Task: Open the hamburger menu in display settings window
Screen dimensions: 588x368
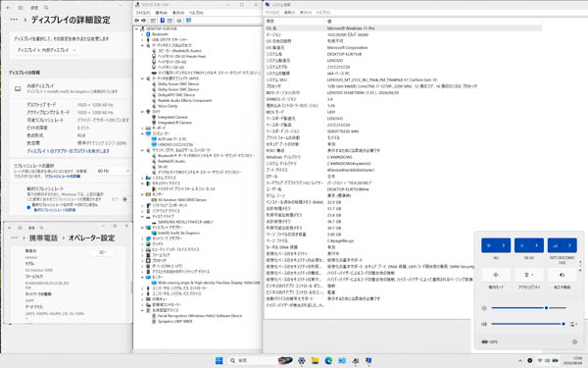Action: [21, 8]
